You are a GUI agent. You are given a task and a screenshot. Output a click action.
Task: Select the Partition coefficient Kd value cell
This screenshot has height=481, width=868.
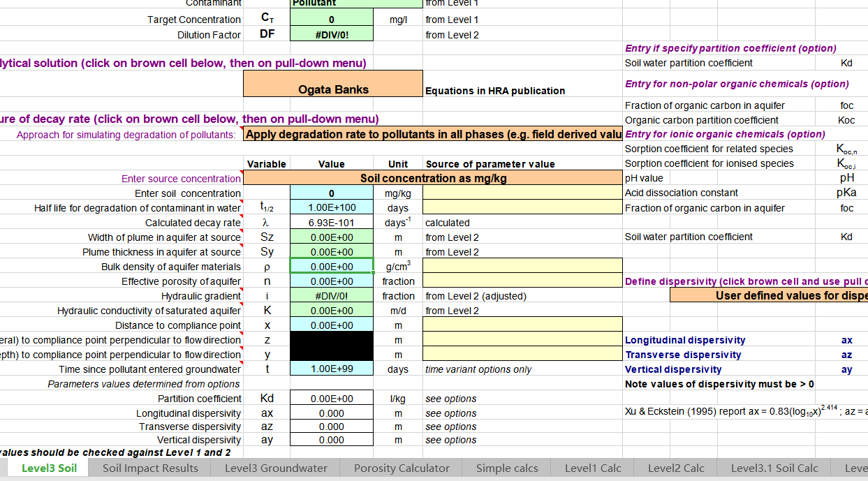[x=332, y=399]
